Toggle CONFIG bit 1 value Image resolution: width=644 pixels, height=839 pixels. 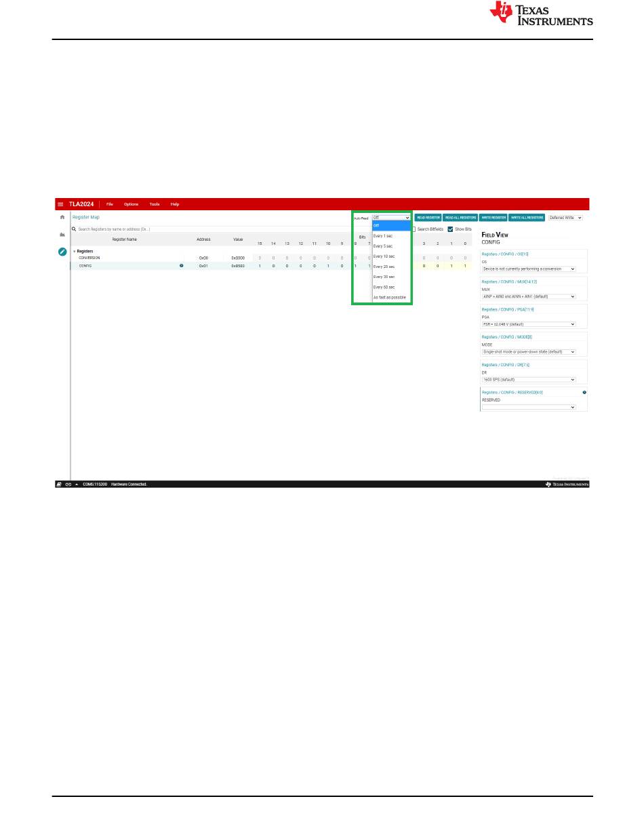[x=451, y=266]
